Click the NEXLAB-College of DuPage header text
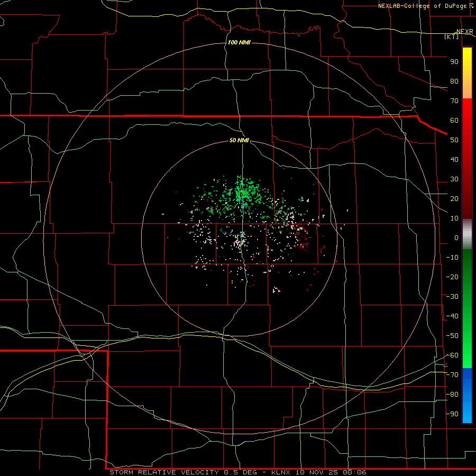This screenshot has height=476, width=476. [426, 6]
